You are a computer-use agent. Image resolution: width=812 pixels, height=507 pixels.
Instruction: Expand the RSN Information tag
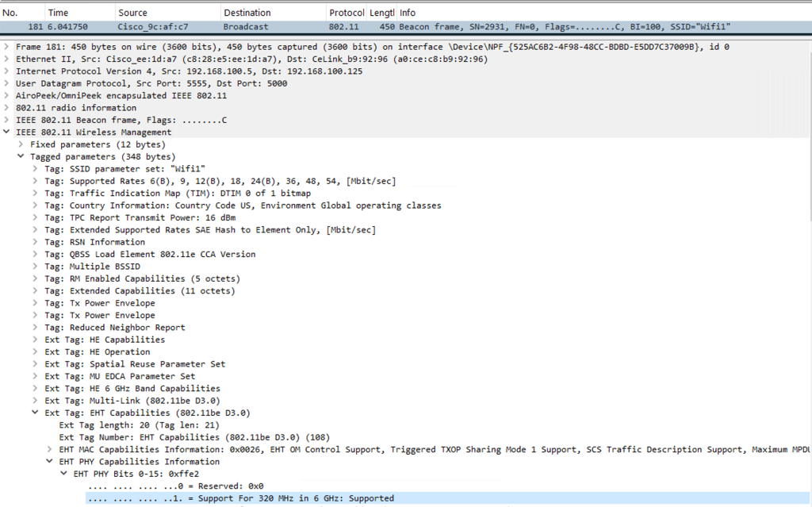tap(36, 242)
